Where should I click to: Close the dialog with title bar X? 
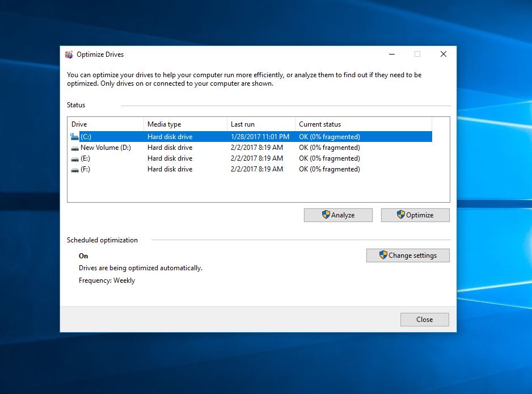click(x=444, y=55)
